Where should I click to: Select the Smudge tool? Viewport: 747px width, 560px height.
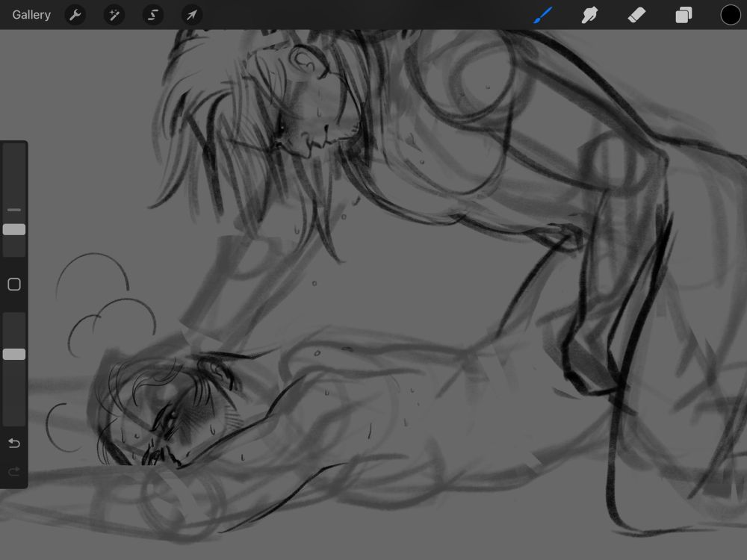point(590,15)
